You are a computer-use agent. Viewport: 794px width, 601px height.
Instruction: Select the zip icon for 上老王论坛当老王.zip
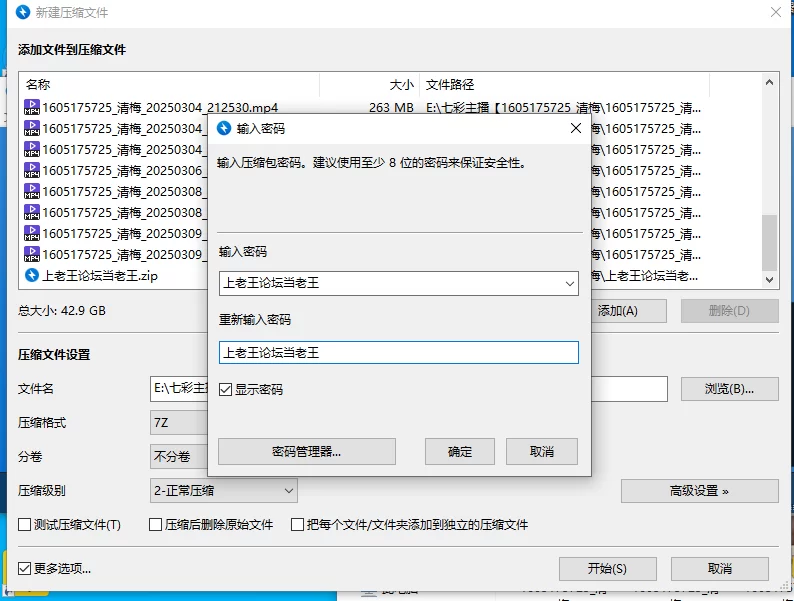pyautogui.click(x=32, y=275)
